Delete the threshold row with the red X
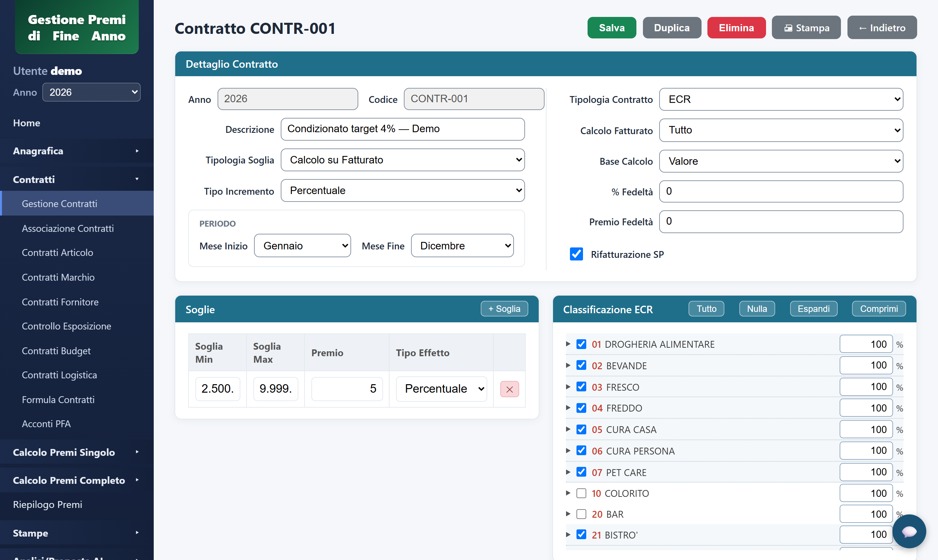The image size is (938, 560). coord(509,389)
